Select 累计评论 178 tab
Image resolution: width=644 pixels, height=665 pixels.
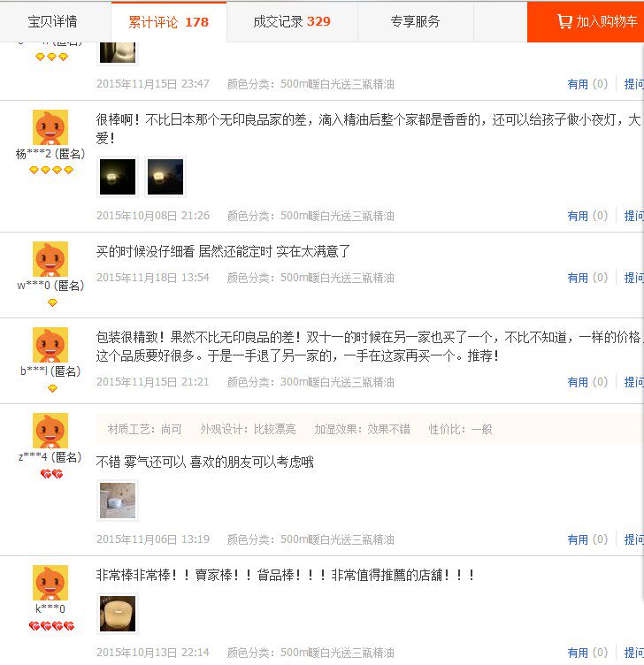(x=169, y=21)
